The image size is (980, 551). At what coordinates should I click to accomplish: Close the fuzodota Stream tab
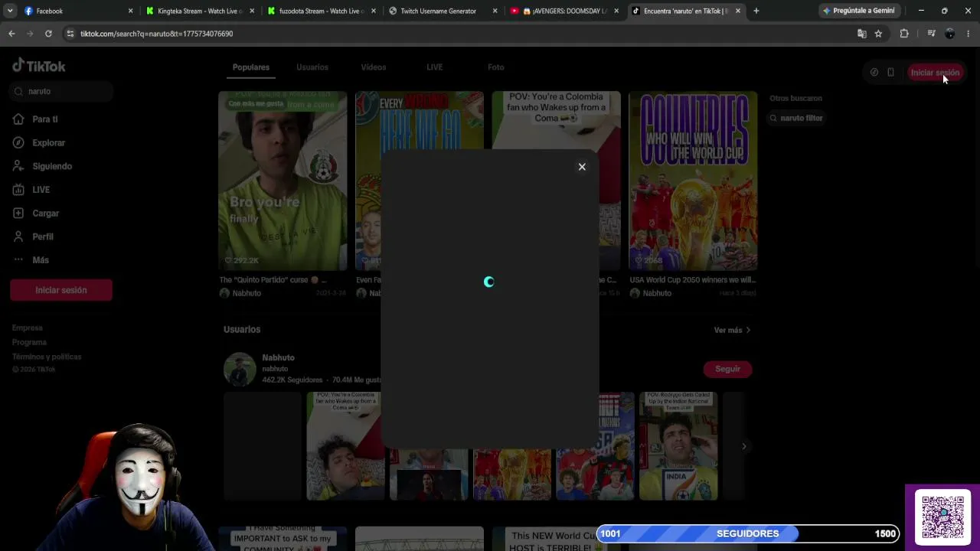(374, 11)
